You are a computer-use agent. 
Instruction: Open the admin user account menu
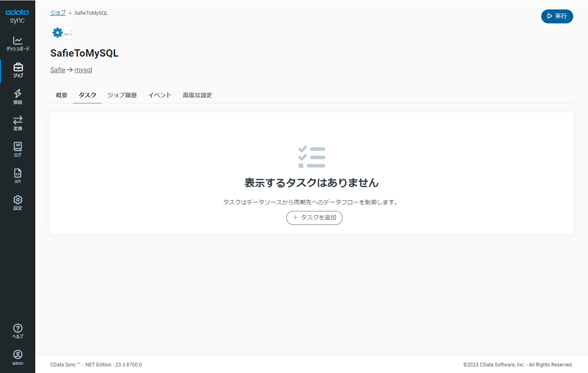point(18,358)
